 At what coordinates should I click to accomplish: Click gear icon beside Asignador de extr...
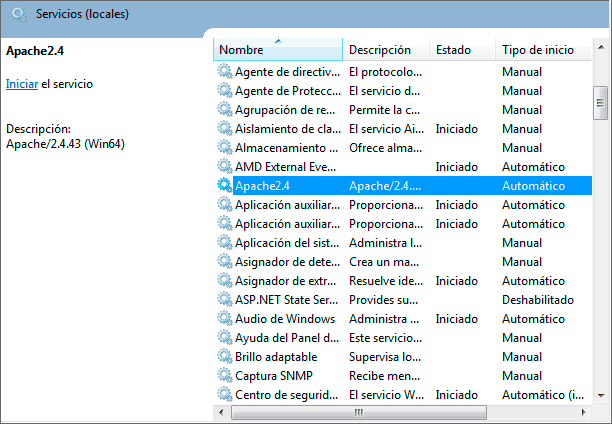pos(225,281)
